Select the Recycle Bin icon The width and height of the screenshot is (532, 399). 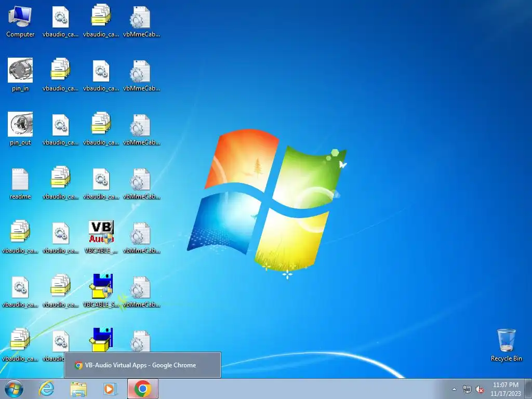pos(506,345)
